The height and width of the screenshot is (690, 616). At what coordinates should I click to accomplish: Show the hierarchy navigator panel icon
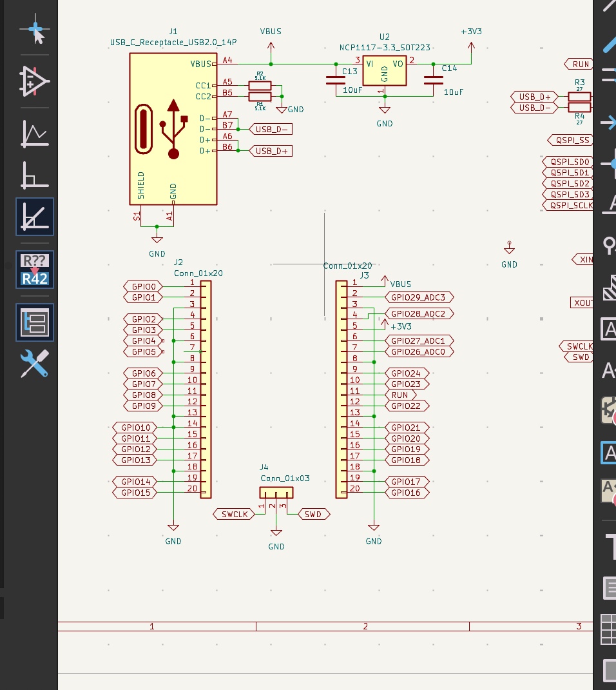(x=35, y=322)
